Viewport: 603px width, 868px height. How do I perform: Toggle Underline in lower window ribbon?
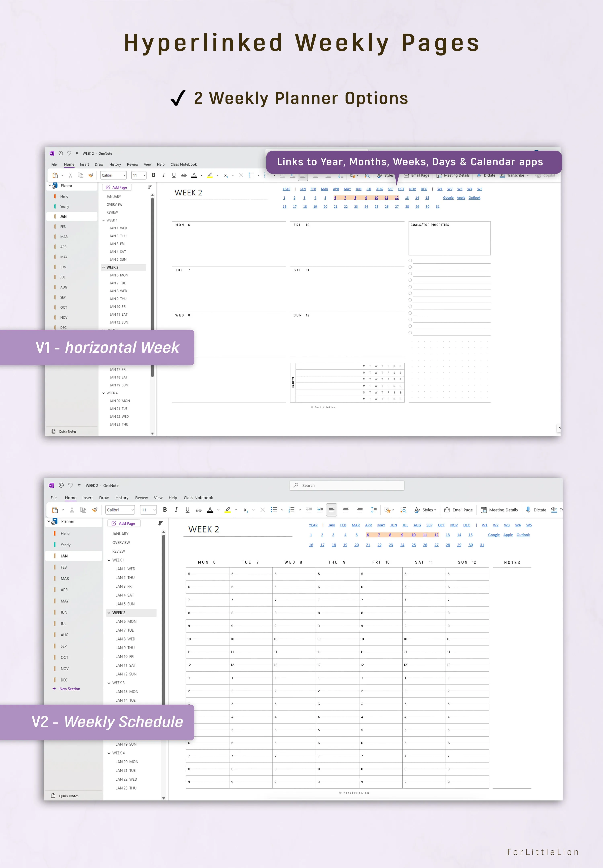(x=187, y=510)
